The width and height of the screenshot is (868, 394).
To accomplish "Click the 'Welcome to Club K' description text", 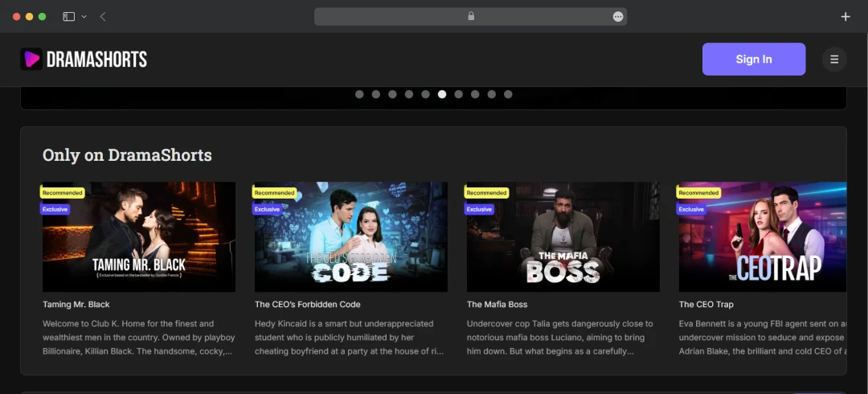I will pyautogui.click(x=139, y=337).
